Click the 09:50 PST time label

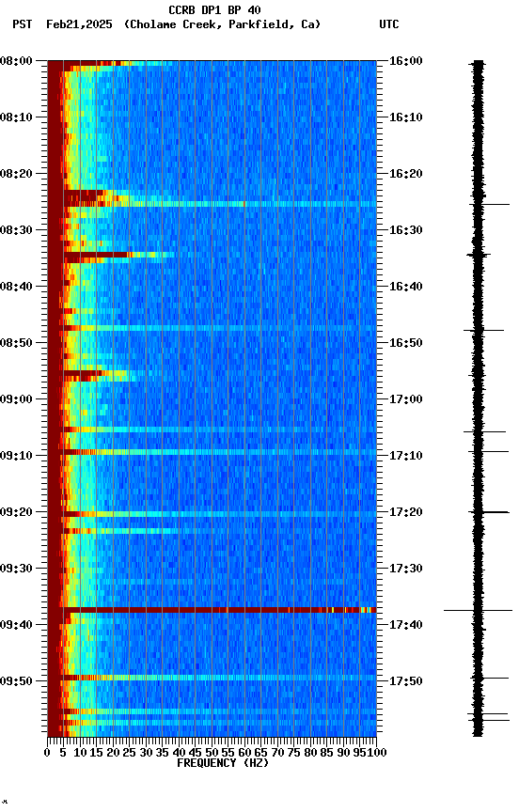pos(16,681)
